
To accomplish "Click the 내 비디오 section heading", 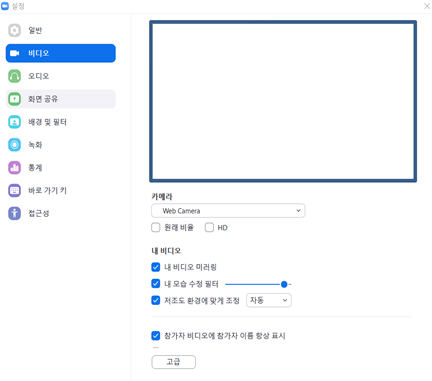I will point(166,251).
